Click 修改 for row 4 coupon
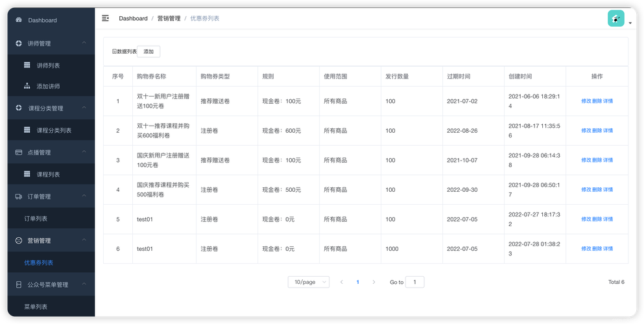Screen dimensions: 644x324 point(586,189)
